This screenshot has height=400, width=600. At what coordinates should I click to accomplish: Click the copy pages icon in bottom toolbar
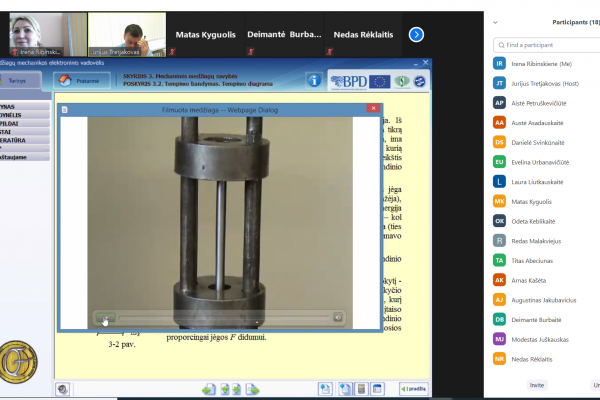click(x=345, y=389)
